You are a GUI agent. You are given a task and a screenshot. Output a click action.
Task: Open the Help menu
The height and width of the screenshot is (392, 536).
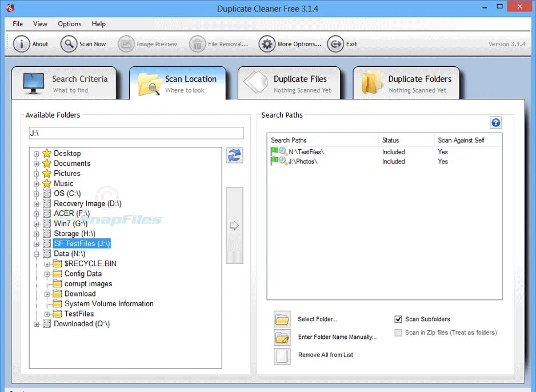click(x=98, y=24)
